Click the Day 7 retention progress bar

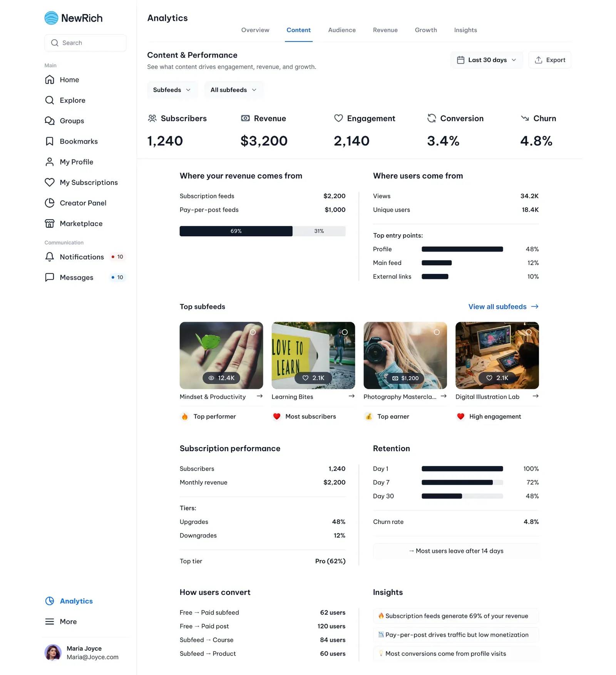(x=462, y=482)
